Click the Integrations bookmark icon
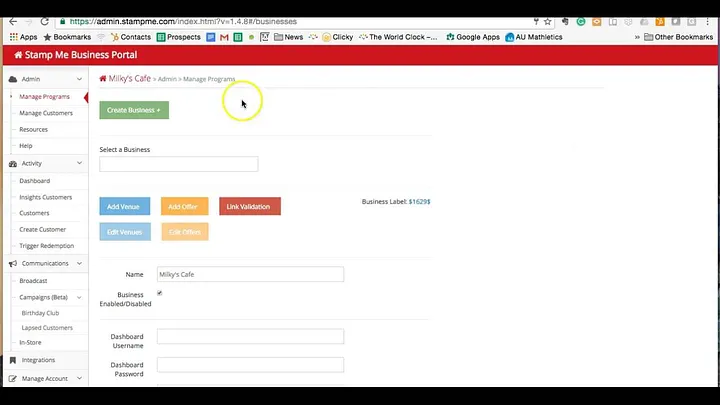This screenshot has width=720, height=405. (13, 360)
